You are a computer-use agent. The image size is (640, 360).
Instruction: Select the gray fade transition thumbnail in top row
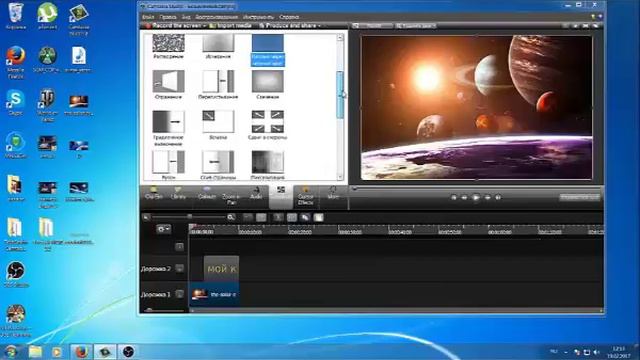[x=218, y=43]
